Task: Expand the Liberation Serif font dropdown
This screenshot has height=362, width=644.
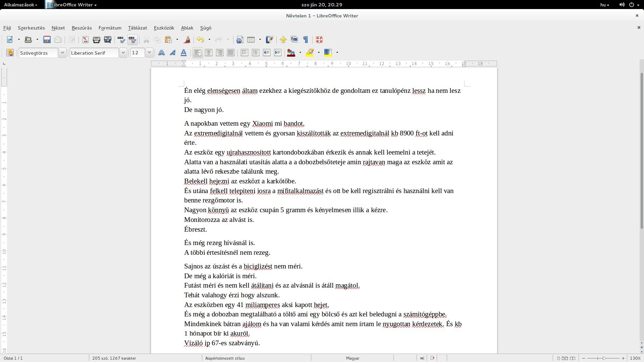Action: 123,53
